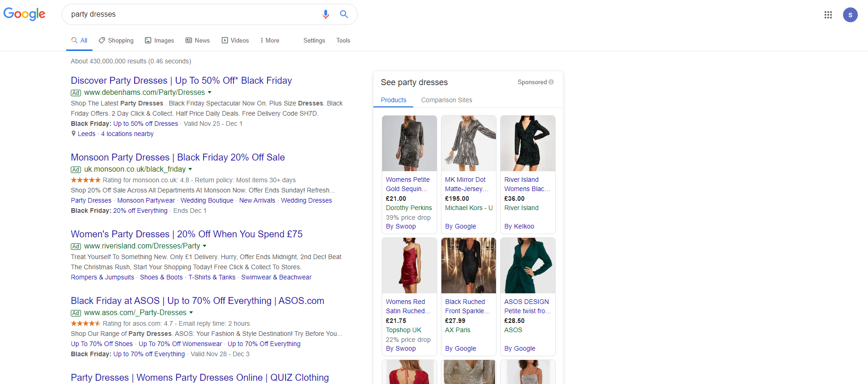This screenshot has width=868, height=384.
Task: Click MK Mirror Dot Matte-Jersey title
Action: [467, 184]
